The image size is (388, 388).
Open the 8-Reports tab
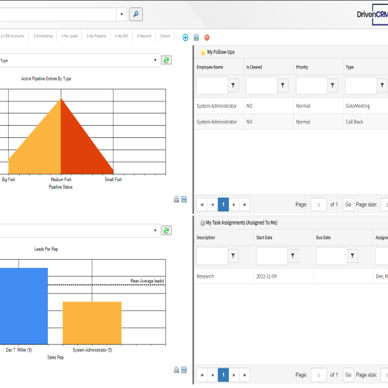[x=144, y=36]
